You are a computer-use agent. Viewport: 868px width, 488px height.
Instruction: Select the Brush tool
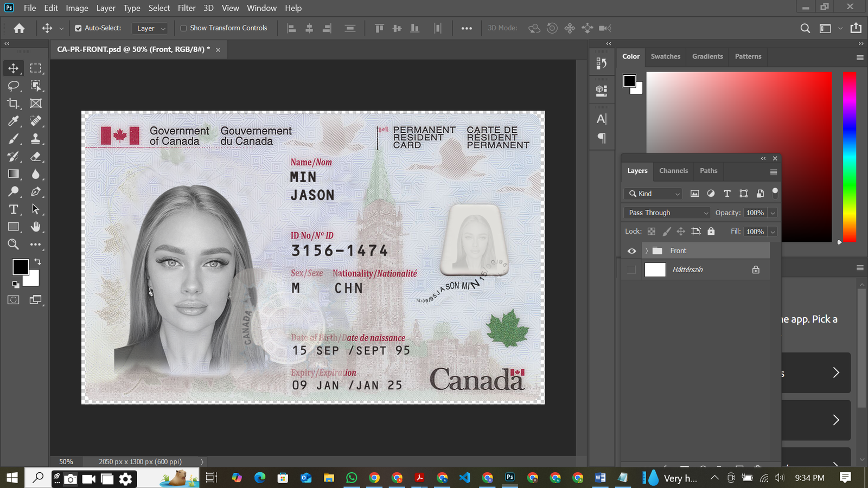tap(14, 139)
